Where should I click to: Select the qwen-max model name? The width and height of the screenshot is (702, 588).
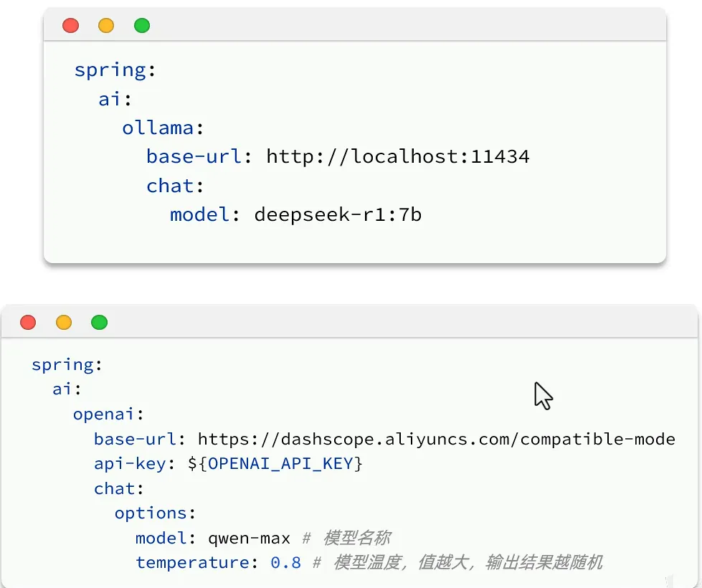[249, 539]
